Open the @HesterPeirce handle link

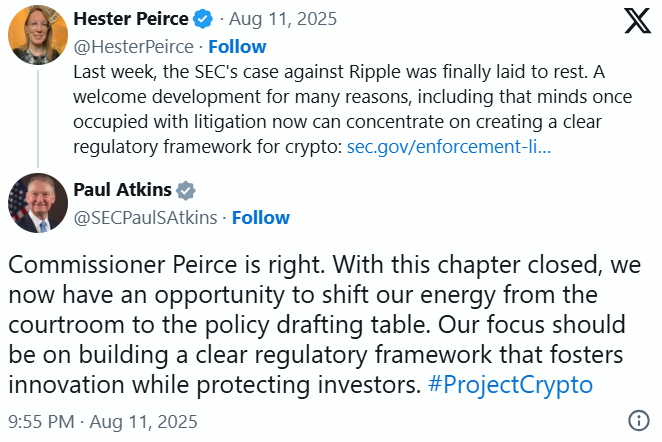132,46
